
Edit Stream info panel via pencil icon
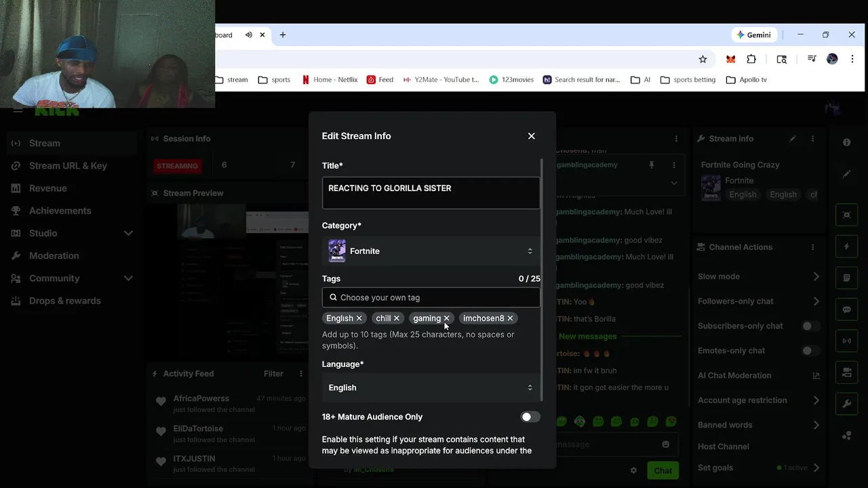click(792, 139)
